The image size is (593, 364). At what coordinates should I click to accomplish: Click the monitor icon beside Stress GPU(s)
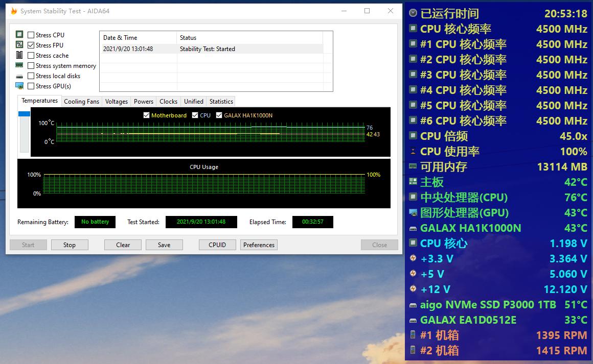[x=19, y=86]
